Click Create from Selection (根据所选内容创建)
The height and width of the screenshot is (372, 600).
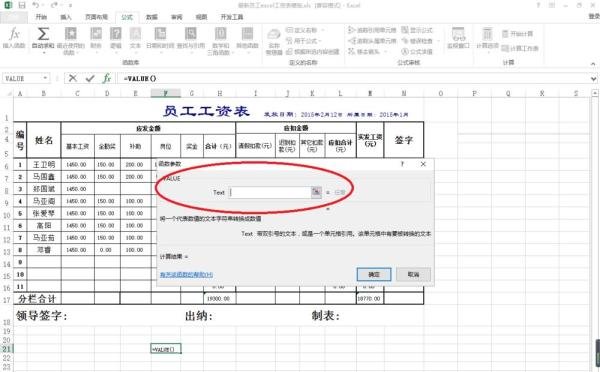[x=313, y=51]
